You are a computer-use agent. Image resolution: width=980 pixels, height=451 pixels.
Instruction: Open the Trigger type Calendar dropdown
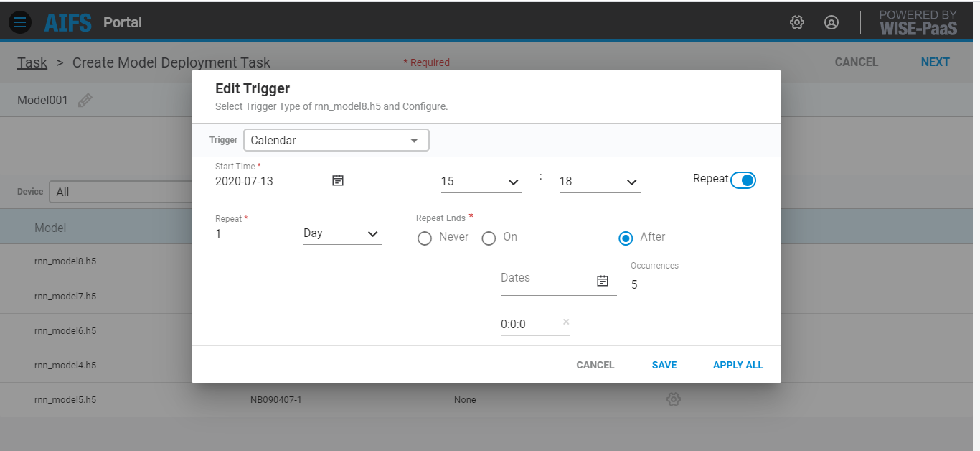(336, 140)
